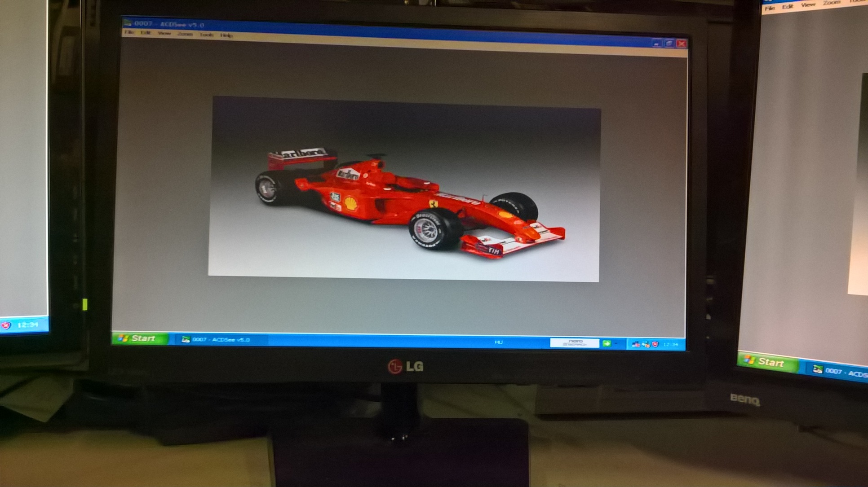Viewport: 868px width, 487px height.
Task: Click the green arrow go button beside Nero search
Action: click(607, 343)
